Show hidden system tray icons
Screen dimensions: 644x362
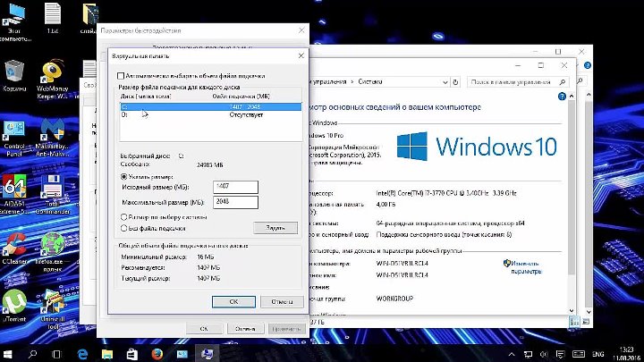coord(512,354)
